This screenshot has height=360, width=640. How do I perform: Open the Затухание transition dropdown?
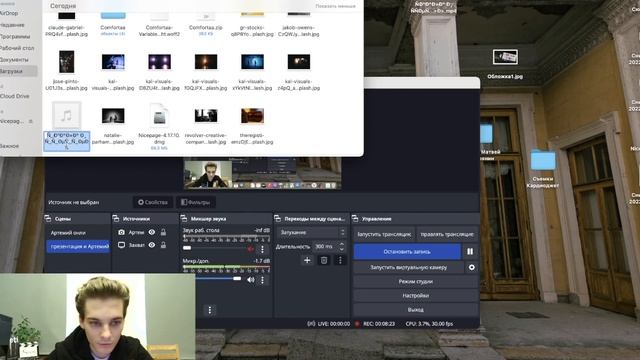(x=312, y=232)
